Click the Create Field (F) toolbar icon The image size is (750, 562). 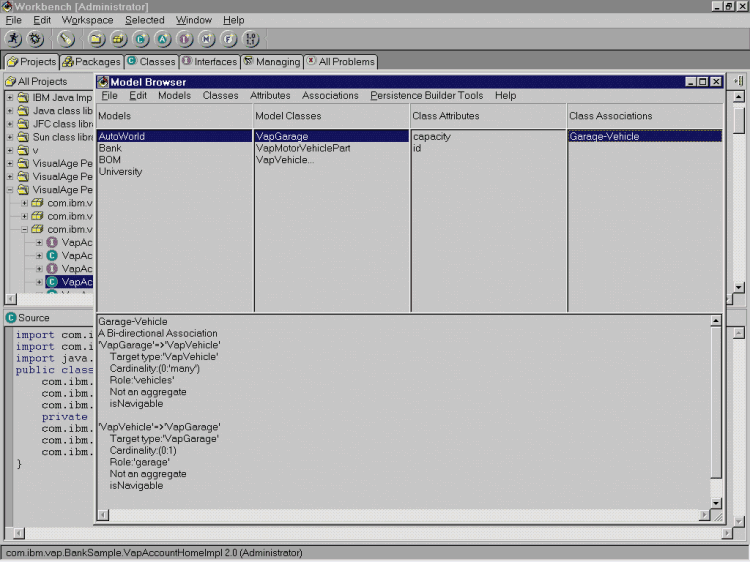[229, 39]
